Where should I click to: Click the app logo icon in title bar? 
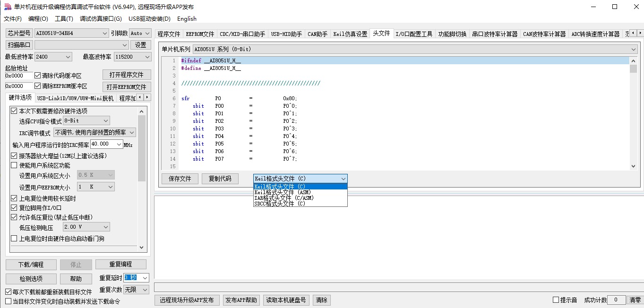(7, 7)
